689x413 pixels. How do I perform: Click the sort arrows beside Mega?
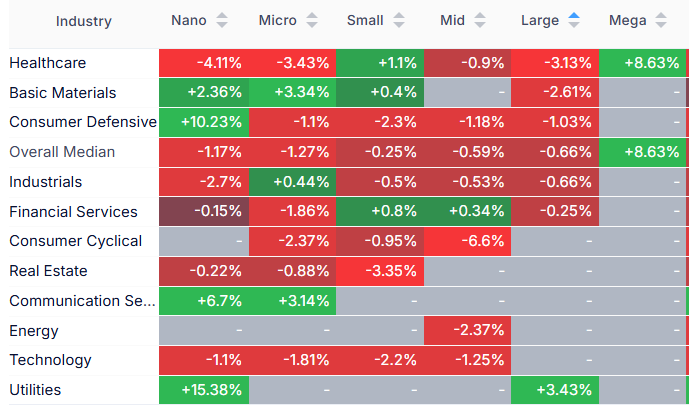tap(659, 21)
